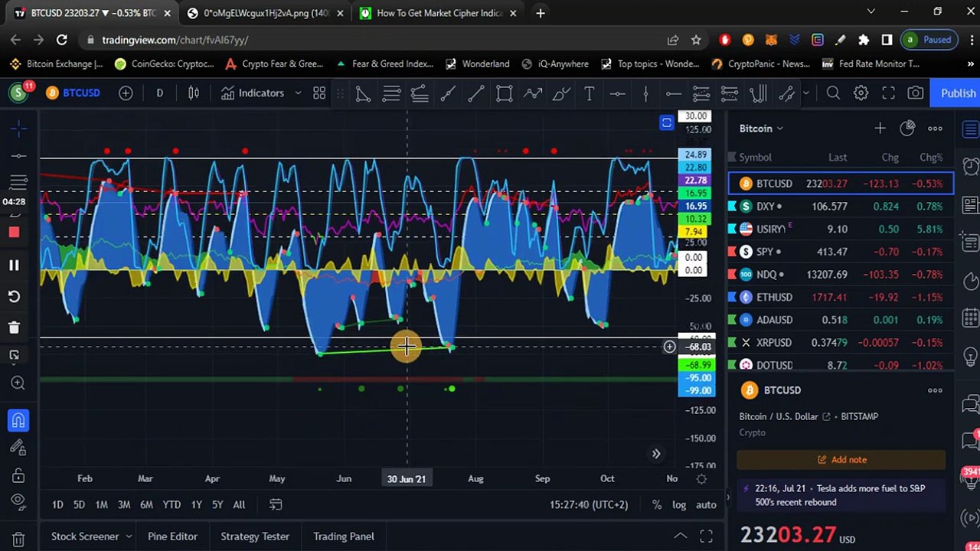Open details panel three-dot menu

tap(935, 390)
